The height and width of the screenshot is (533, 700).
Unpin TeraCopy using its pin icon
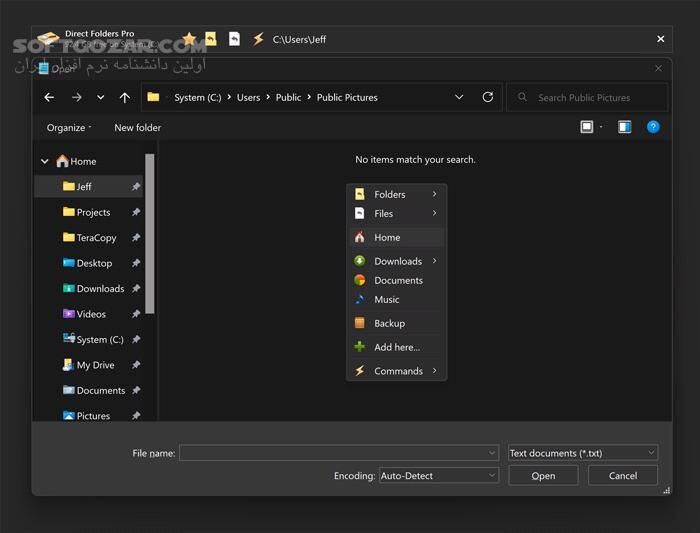point(136,237)
